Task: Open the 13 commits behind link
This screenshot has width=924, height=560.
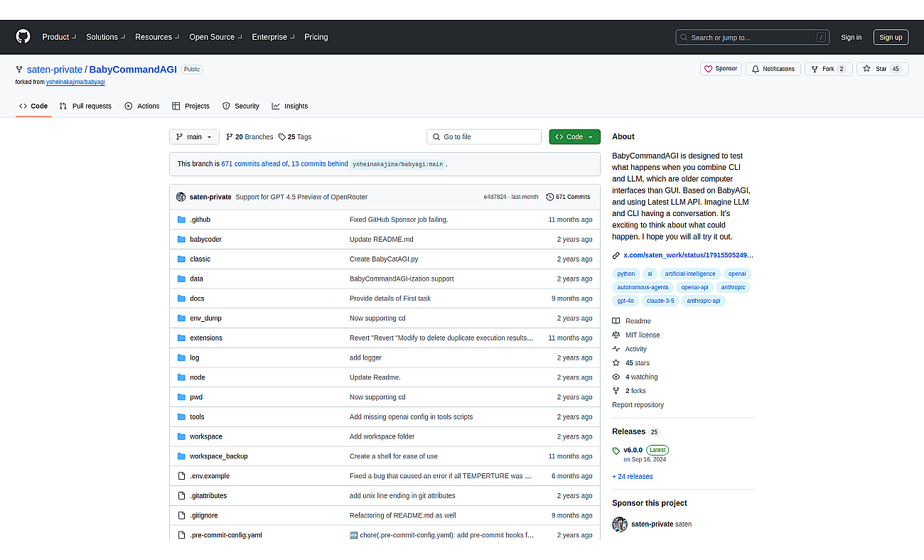Action: tap(320, 164)
